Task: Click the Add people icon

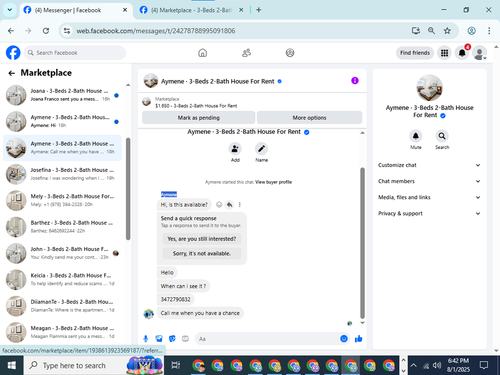Action: click(x=235, y=149)
